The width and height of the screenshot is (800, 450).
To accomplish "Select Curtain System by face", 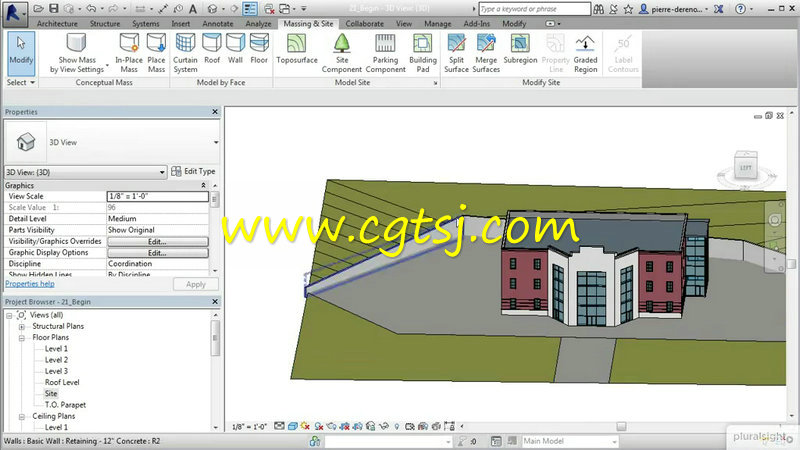I will tap(185, 53).
